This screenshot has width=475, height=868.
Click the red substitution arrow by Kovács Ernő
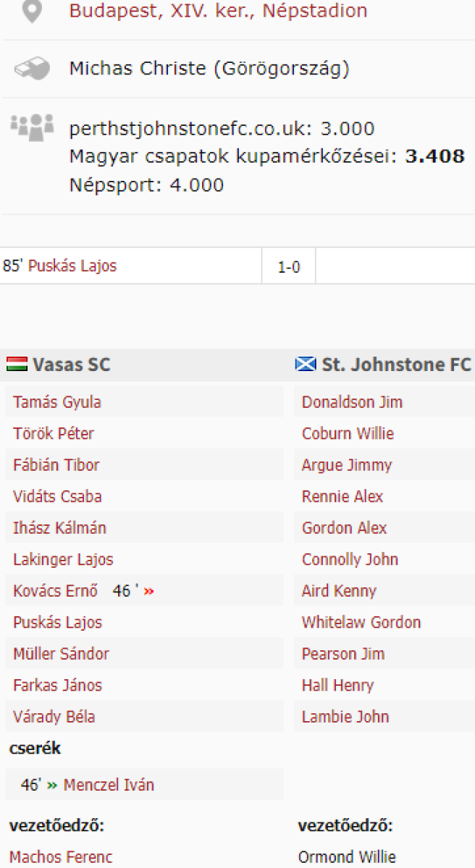149,592
